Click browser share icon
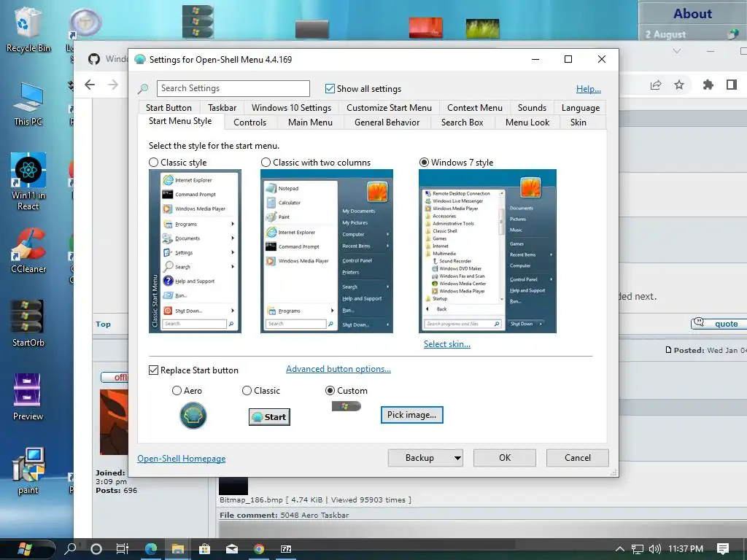 (656, 85)
